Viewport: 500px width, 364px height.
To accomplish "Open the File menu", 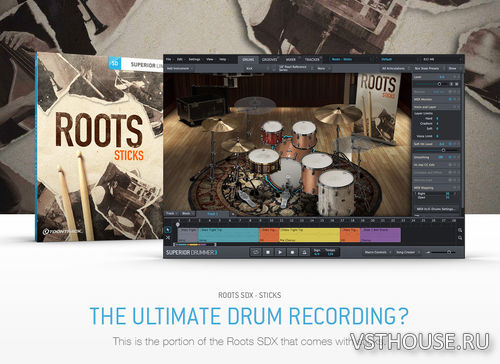I will pyautogui.click(x=169, y=59).
